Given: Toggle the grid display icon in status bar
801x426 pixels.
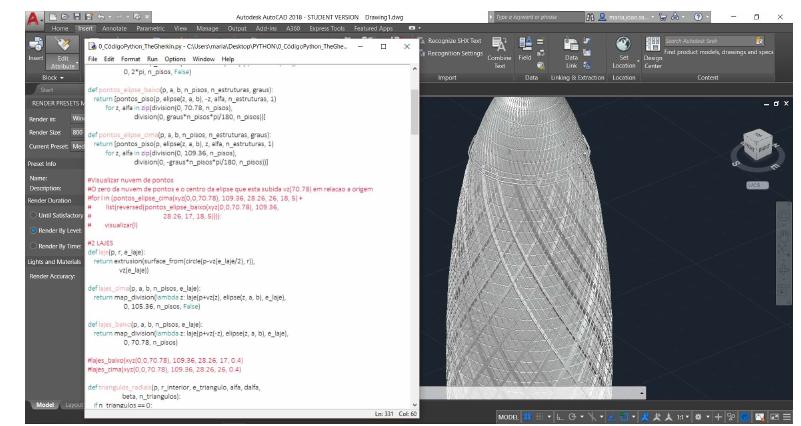Looking at the screenshot, I should pos(527,417).
